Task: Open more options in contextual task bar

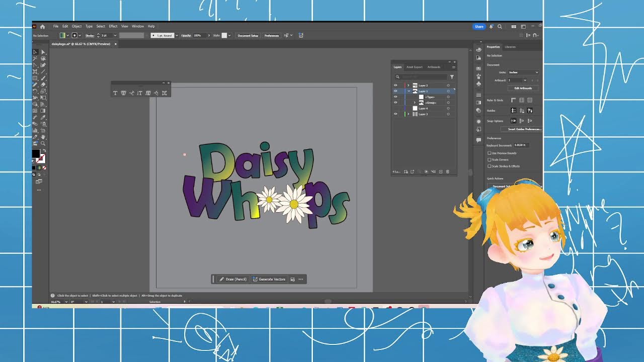Action: [x=301, y=279]
